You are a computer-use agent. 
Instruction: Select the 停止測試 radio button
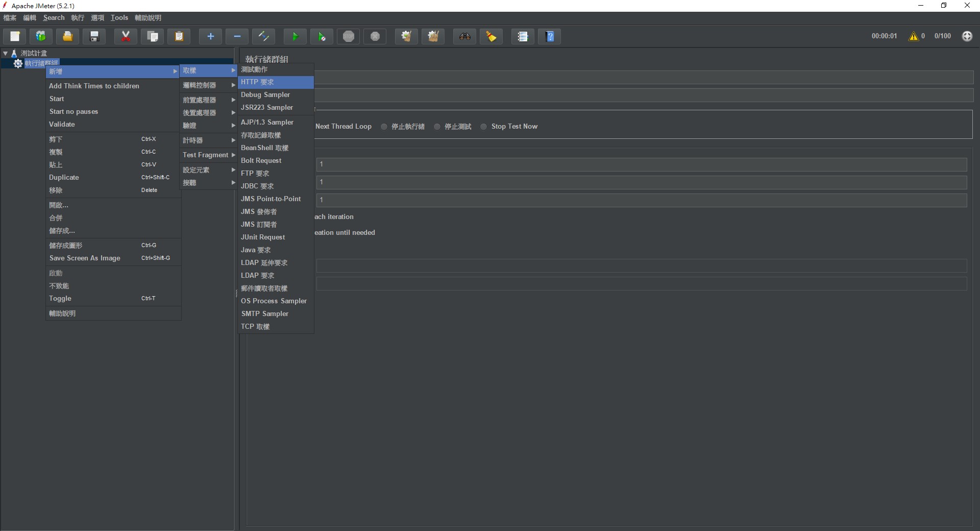[x=437, y=127]
